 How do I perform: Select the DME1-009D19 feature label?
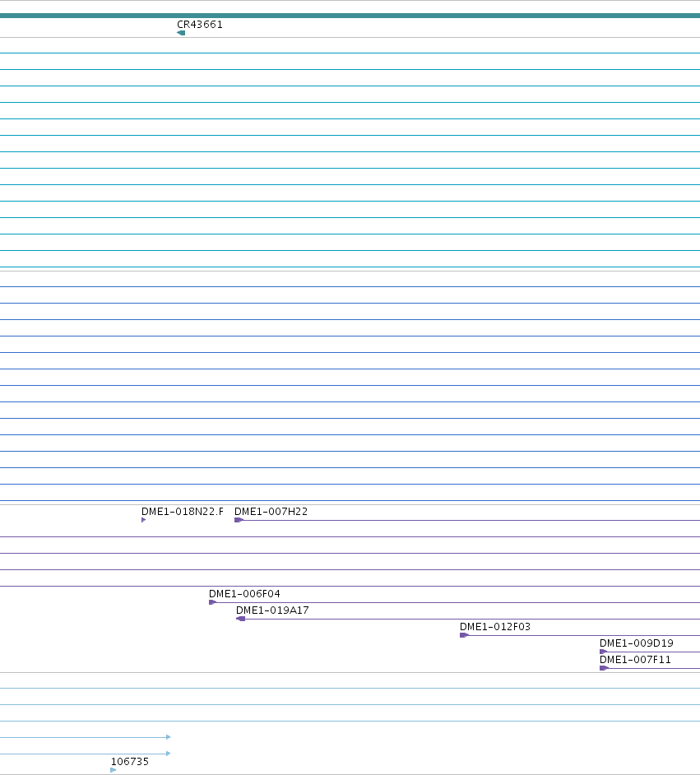pyautogui.click(x=637, y=643)
